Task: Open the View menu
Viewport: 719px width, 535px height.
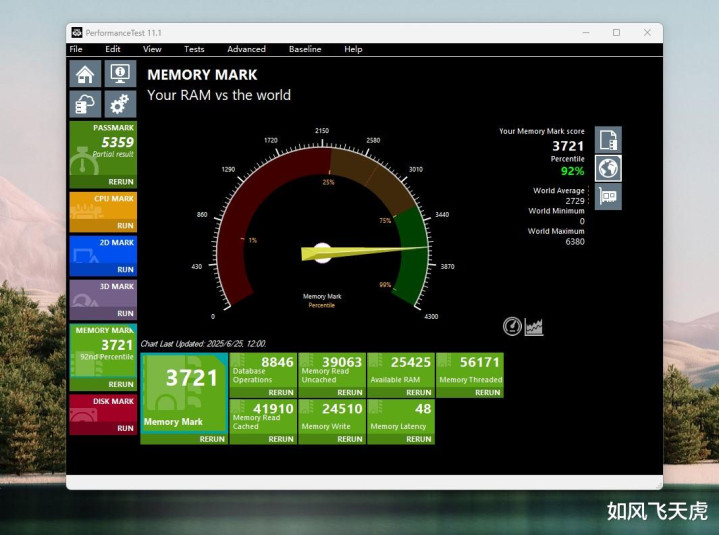Action: [152, 49]
